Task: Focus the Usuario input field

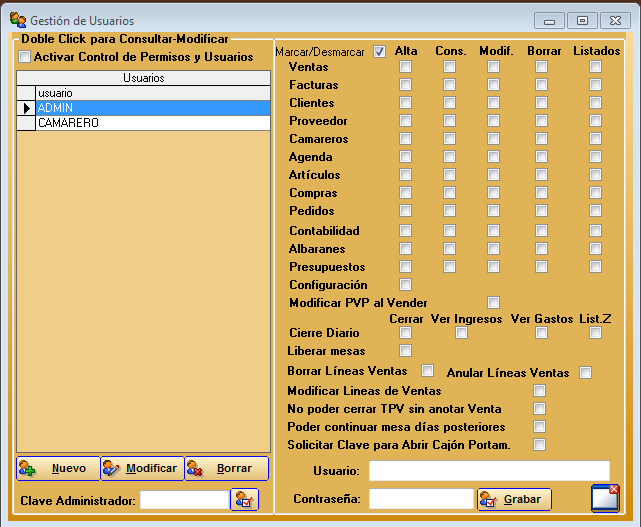Action: 489,471
